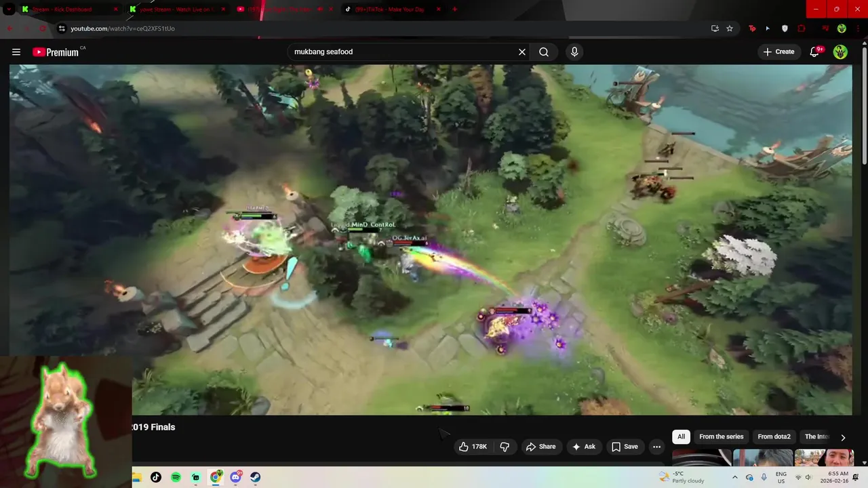This screenshot has height=488, width=868.
Task: Click the address bar URL
Action: tap(122, 28)
